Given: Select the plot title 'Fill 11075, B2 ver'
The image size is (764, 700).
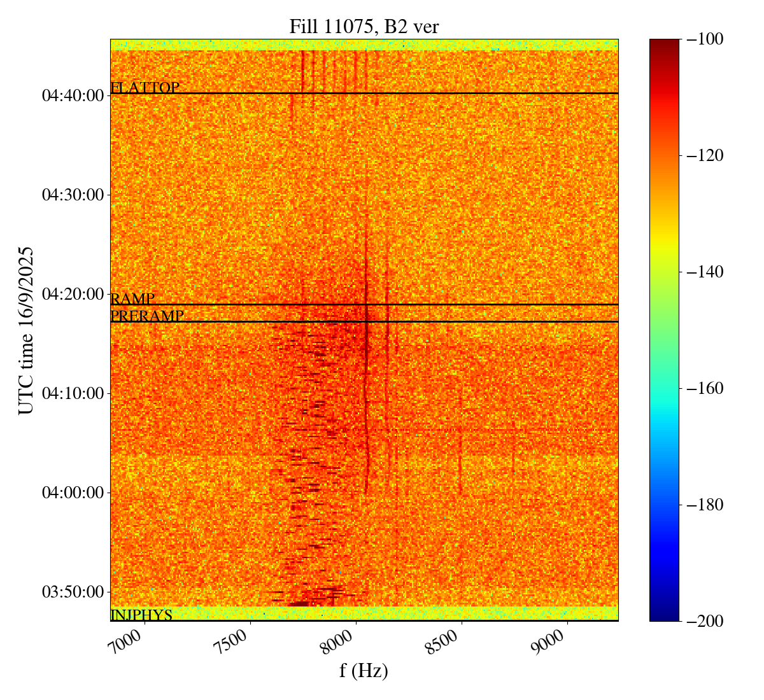Looking at the screenshot, I should [364, 26].
